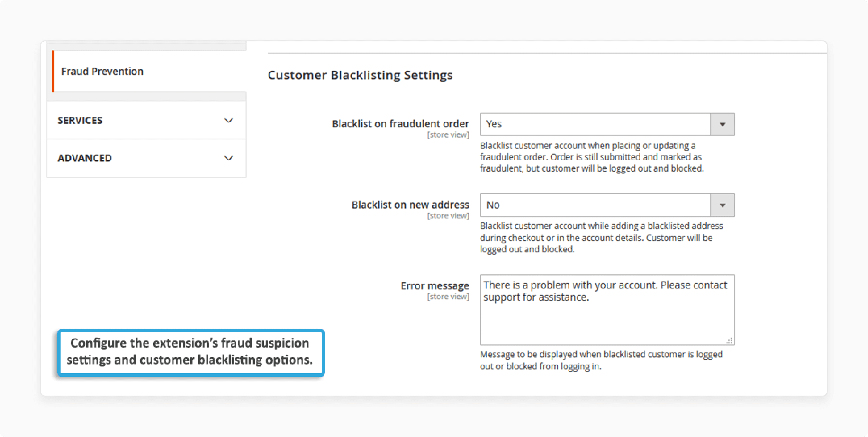
Task: Click store view tag under new address
Action: pos(448,216)
